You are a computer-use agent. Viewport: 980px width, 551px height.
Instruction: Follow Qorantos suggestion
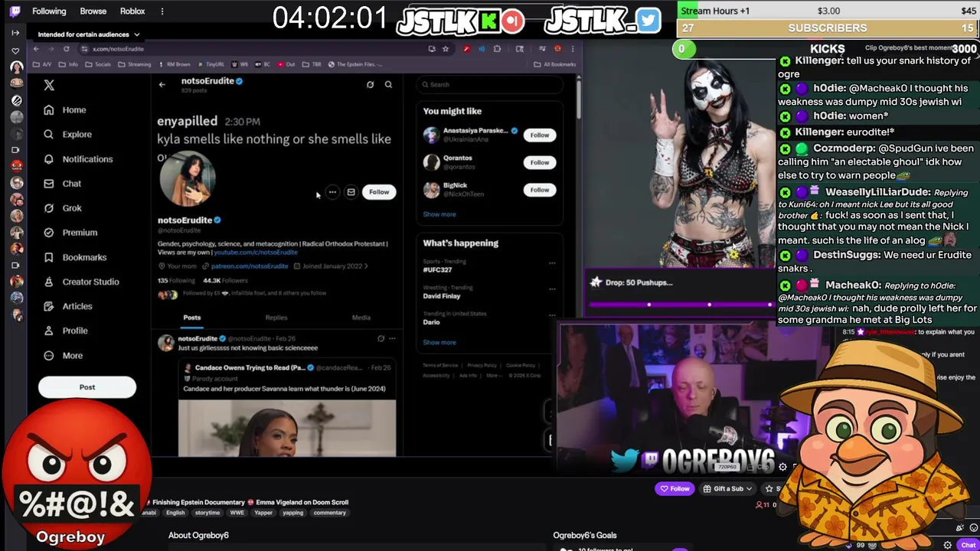tap(540, 162)
